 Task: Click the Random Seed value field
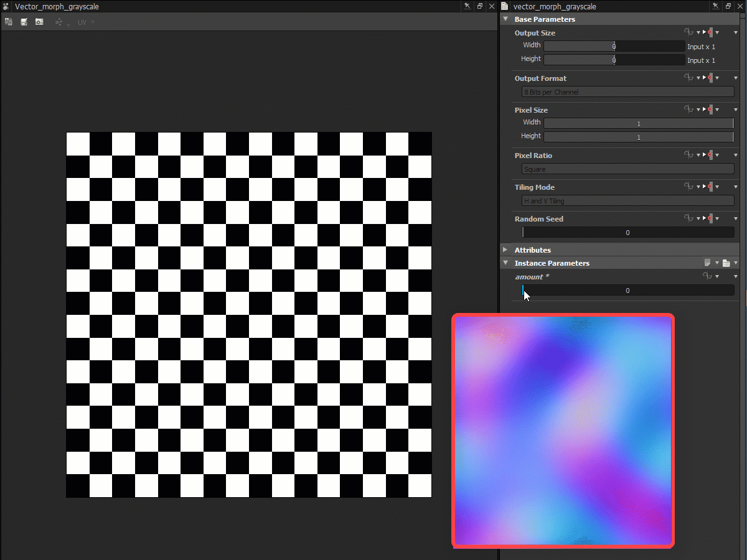(x=627, y=233)
